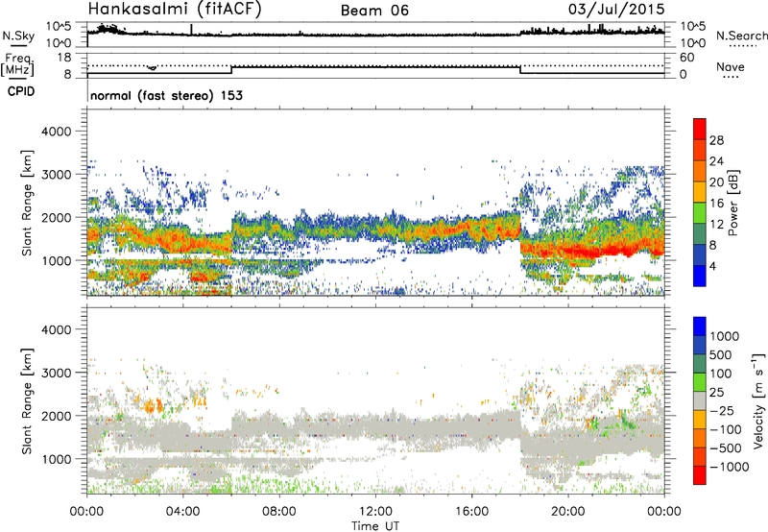Pick the blue 4–8 dB power segment
Screen dimensions: 768x532
click(x=700, y=254)
